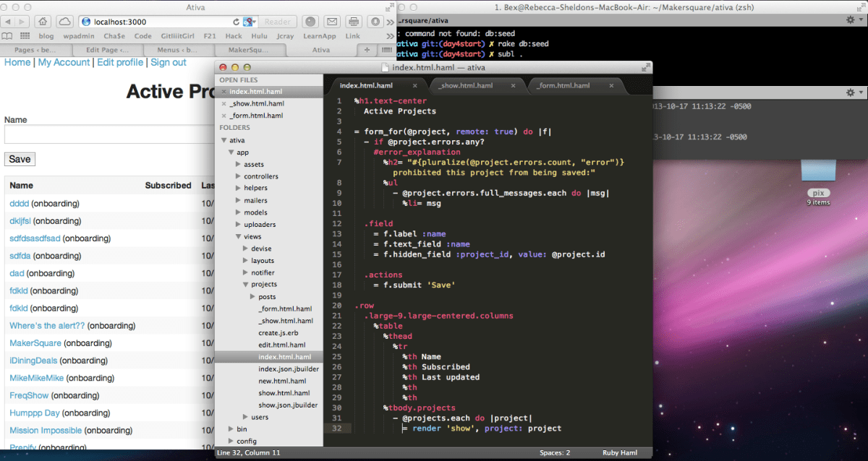
Task: Click the printer icon in Safari toolbar
Action: pos(354,22)
